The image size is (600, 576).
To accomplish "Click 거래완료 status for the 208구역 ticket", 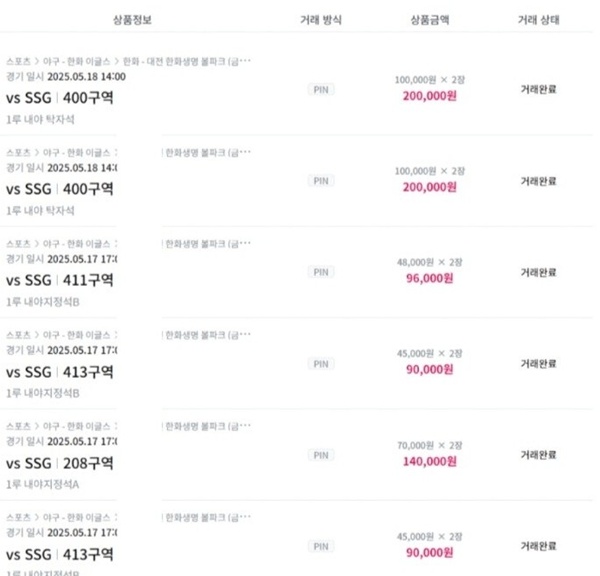I will 538,455.
